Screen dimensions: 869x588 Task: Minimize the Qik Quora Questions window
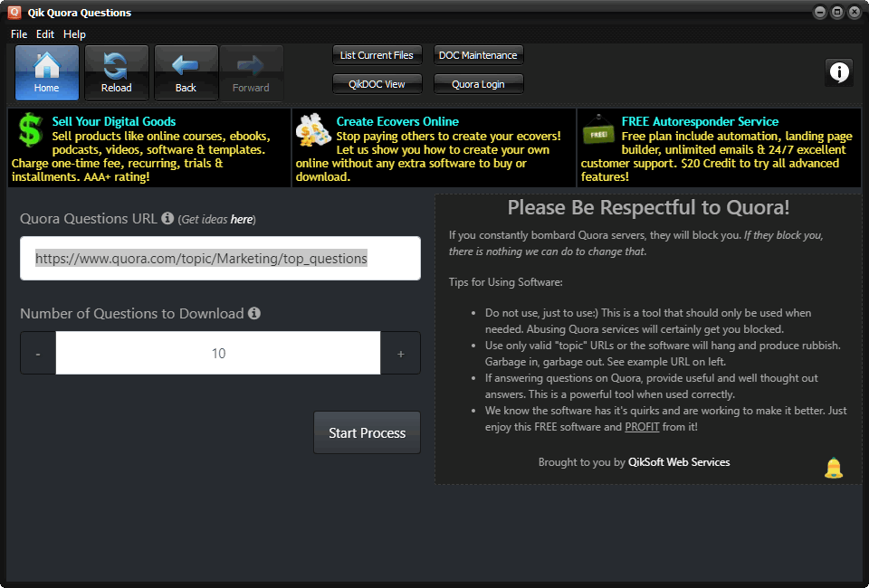[820, 12]
